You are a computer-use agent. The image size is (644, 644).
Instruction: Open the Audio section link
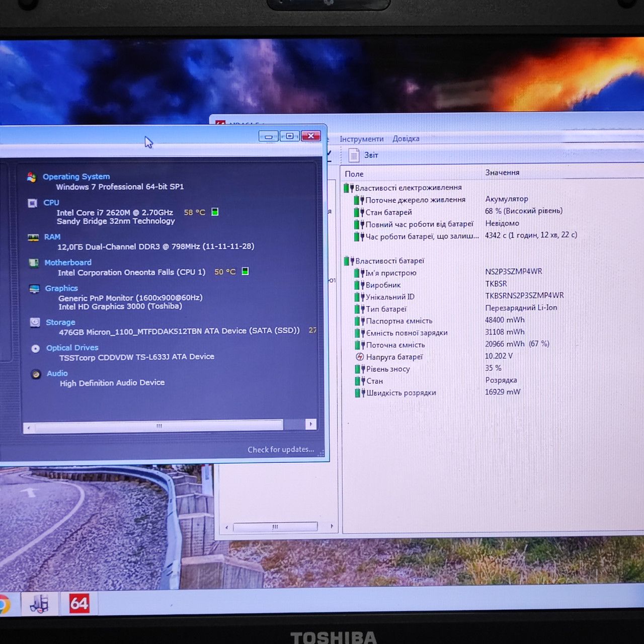[57, 373]
